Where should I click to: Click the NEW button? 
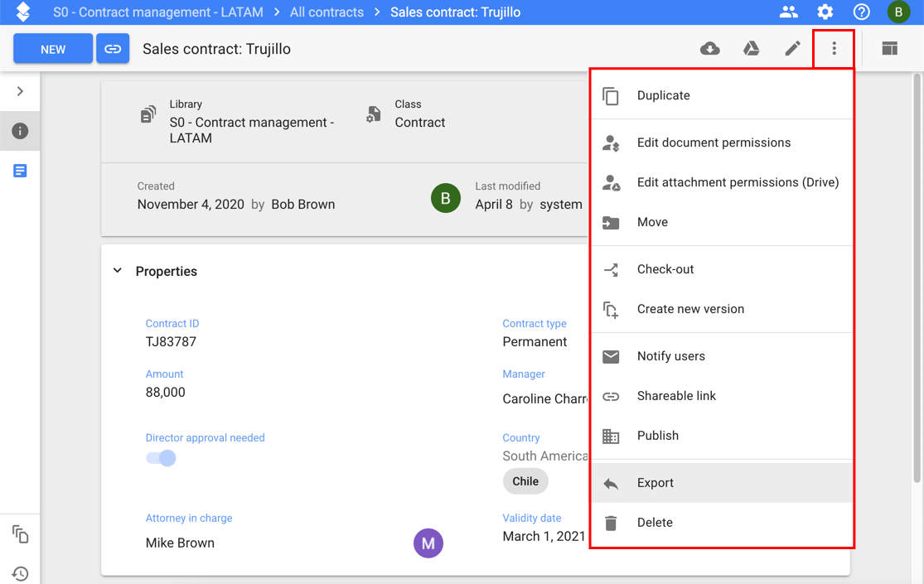click(53, 49)
